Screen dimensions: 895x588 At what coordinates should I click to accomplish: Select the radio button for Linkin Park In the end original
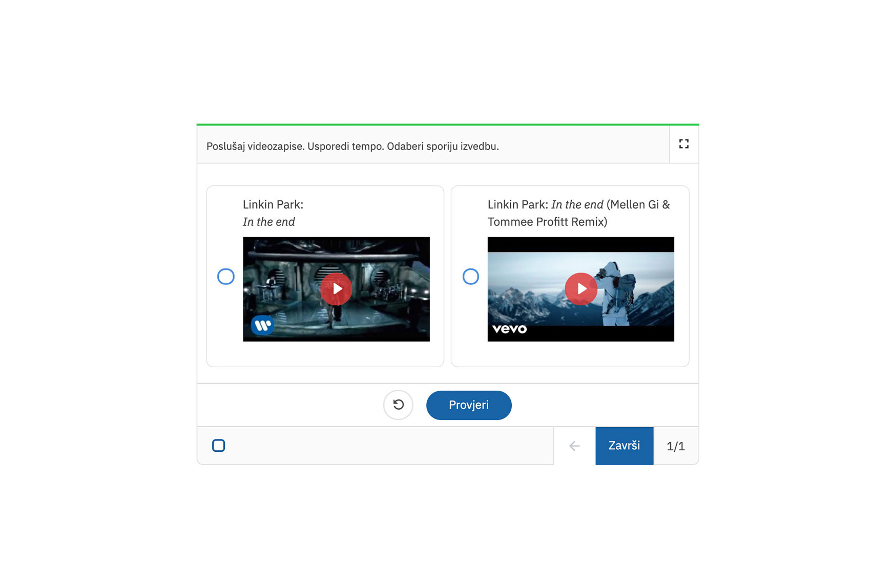click(226, 277)
